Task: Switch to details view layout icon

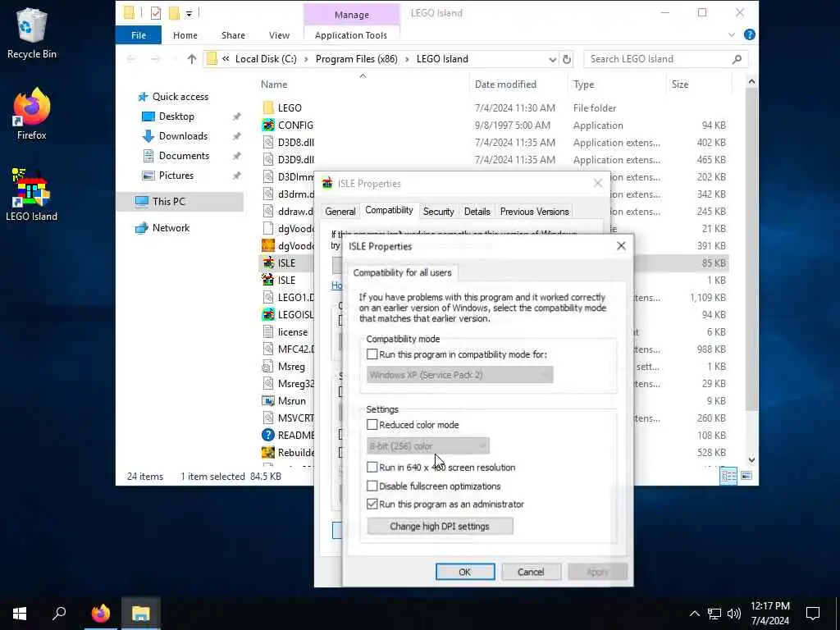Action: 728,476
